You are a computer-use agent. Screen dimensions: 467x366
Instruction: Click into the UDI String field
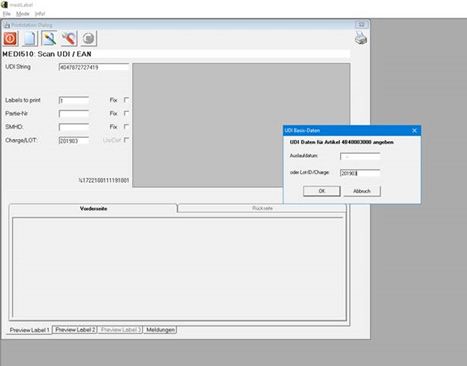(94, 67)
